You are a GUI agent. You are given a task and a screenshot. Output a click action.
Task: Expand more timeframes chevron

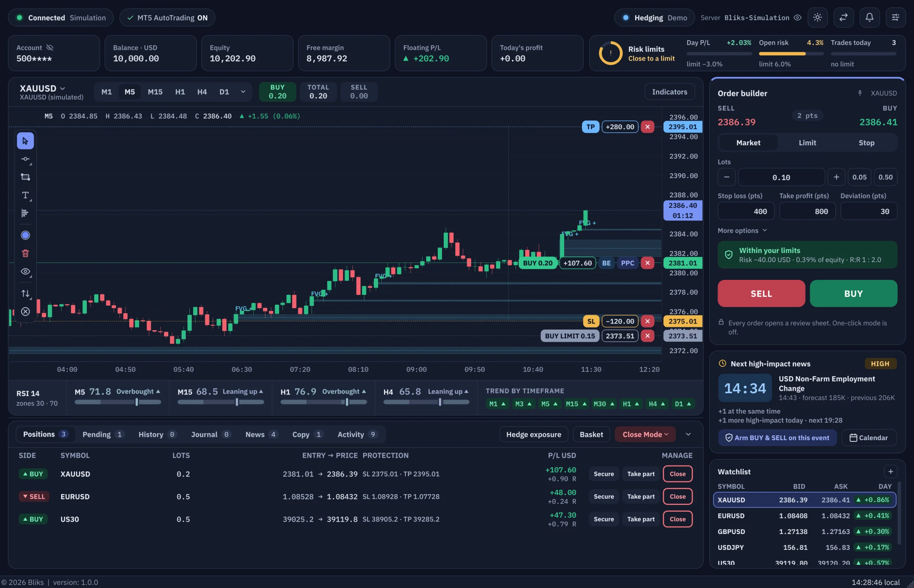click(x=243, y=92)
